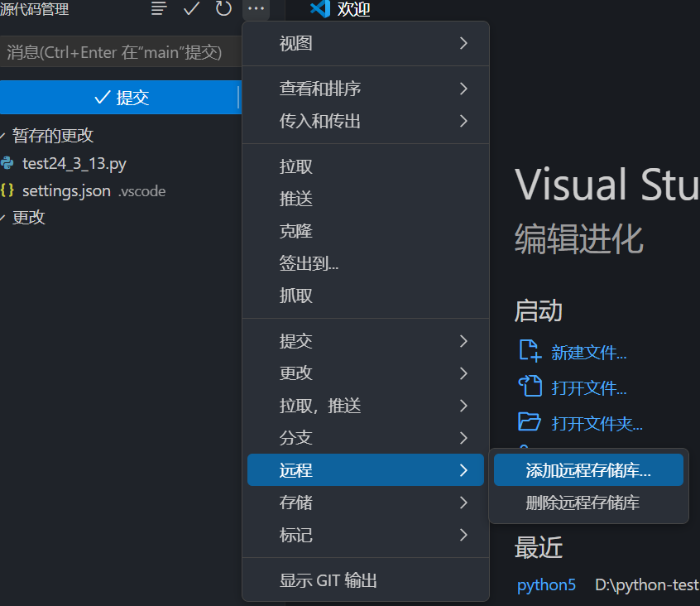Click the chevron arrow beside 视图
Image resolution: width=700 pixels, height=606 pixels.
pos(463,43)
